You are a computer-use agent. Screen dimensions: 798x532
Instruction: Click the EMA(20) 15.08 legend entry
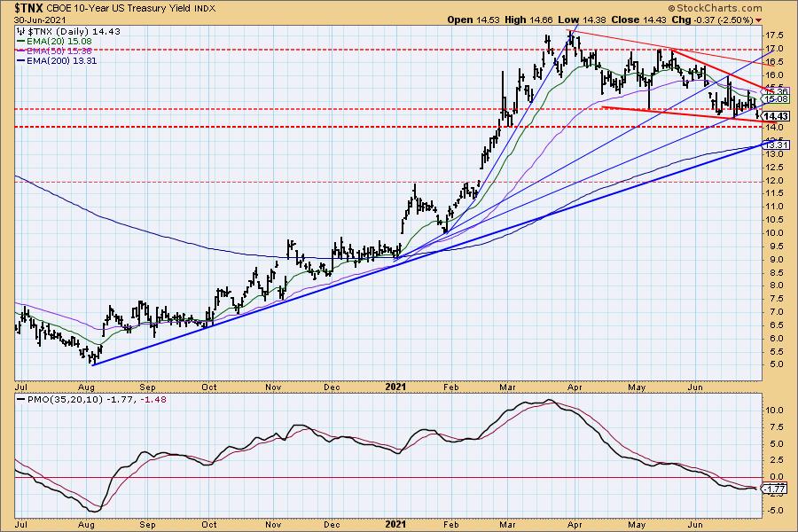pos(60,42)
